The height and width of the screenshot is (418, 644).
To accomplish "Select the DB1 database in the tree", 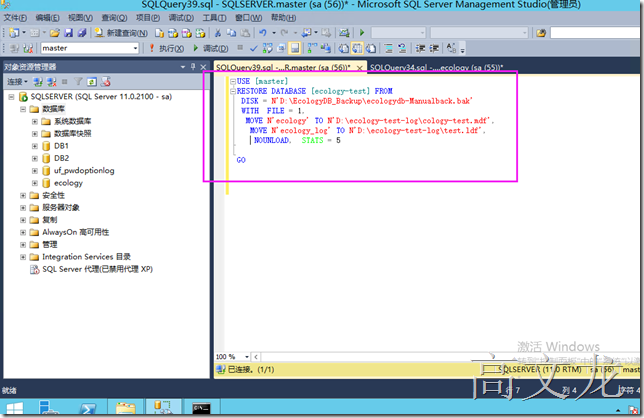I will [61, 146].
